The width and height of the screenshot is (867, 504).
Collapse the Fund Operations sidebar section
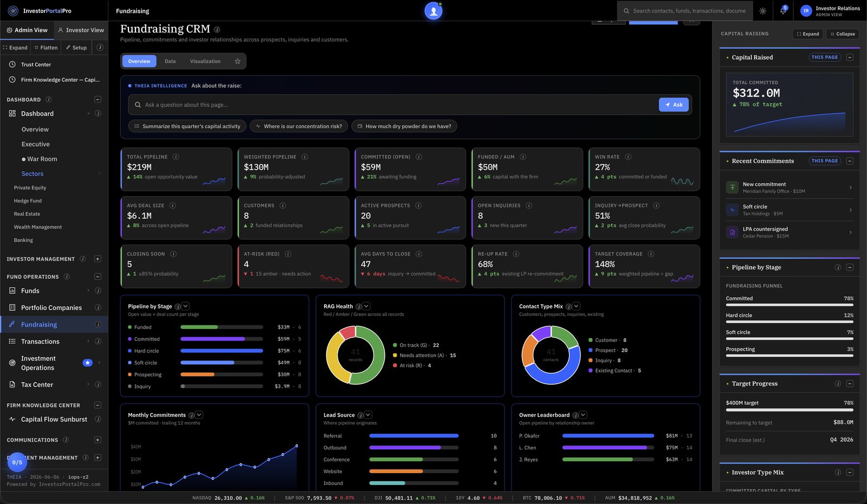(x=98, y=277)
